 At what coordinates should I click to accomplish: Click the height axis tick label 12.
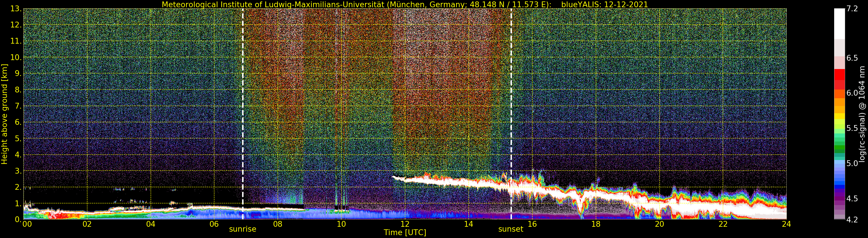click(x=16, y=25)
